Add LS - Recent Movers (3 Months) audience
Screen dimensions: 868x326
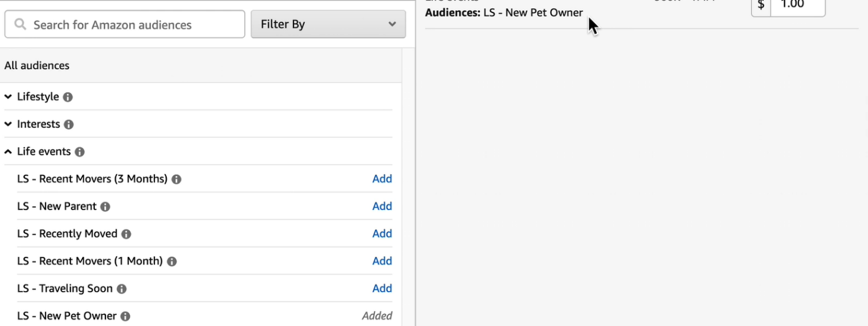[x=382, y=179]
